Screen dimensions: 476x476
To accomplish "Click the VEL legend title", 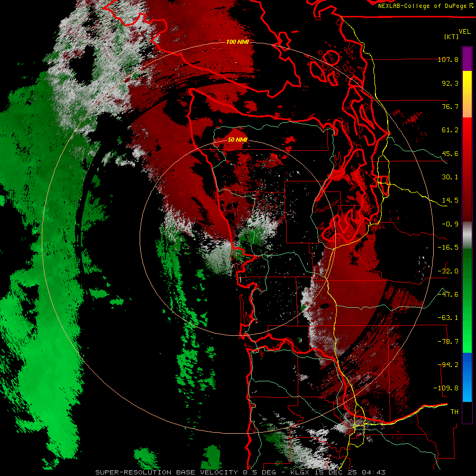I will [465, 32].
